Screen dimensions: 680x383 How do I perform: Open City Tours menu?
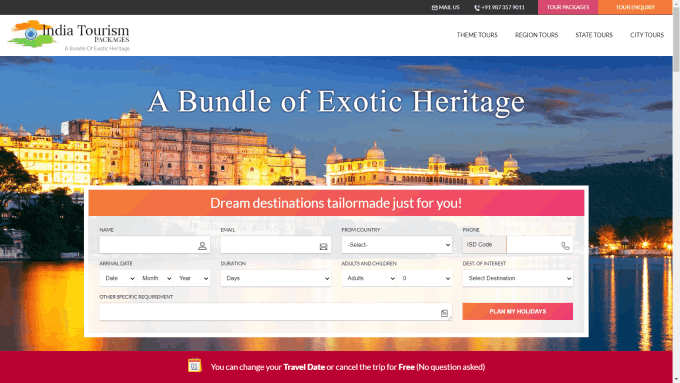[647, 35]
